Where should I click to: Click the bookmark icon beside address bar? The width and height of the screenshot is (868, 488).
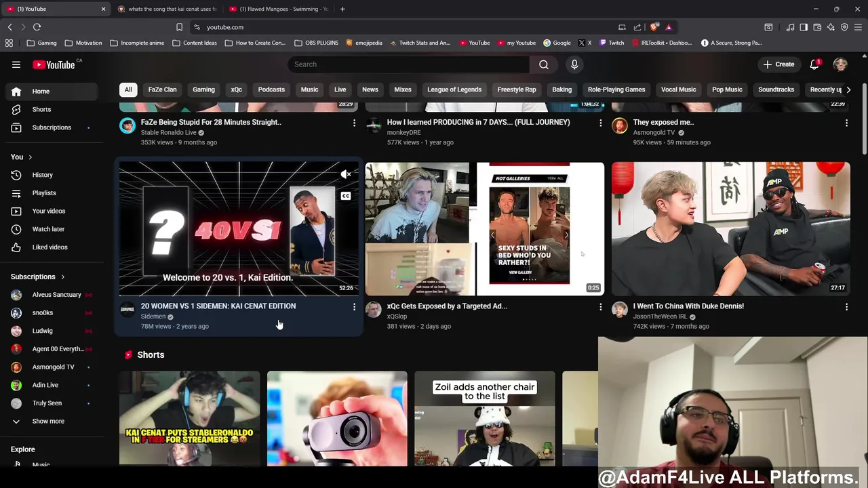pyautogui.click(x=179, y=27)
